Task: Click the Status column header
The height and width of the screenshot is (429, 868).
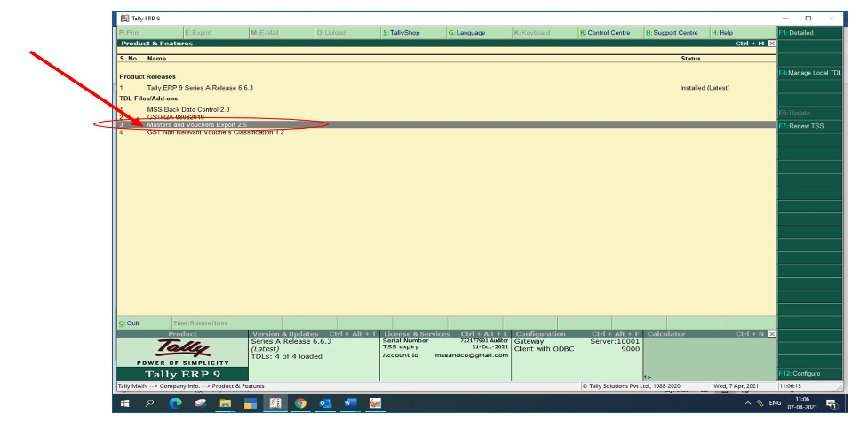Action: 690,58
